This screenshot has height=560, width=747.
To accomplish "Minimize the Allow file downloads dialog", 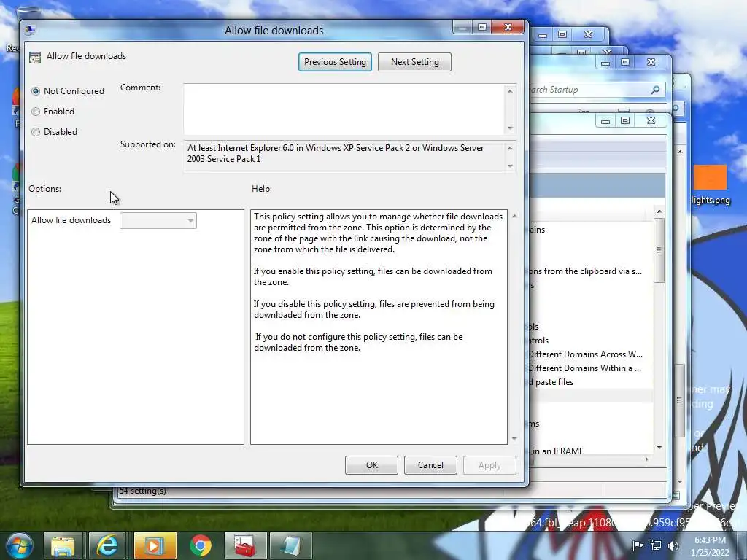I will coord(462,27).
